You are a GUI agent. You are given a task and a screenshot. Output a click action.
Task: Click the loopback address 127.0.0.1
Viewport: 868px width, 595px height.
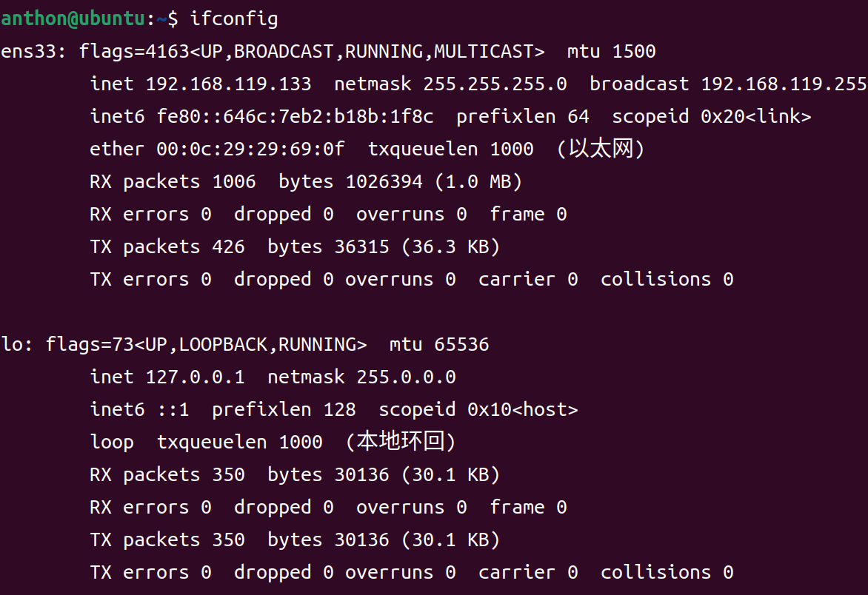[x=195, y=377]
